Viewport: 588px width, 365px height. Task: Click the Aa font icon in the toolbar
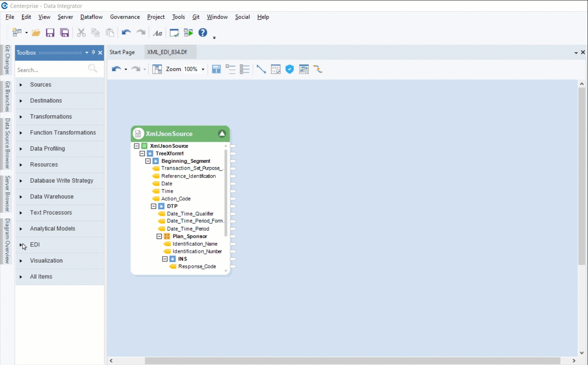point(157,33)
